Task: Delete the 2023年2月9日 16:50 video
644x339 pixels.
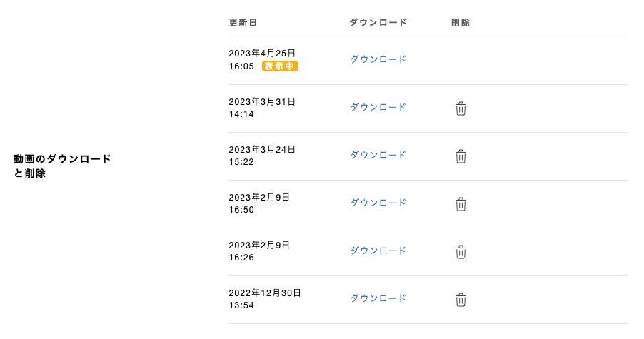Action: pos(461,204)
